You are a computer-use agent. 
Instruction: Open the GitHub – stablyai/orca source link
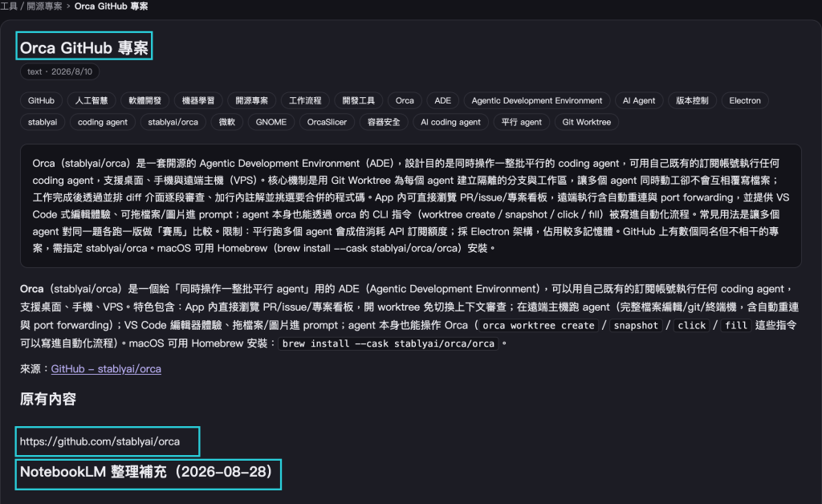coord(106,369)
